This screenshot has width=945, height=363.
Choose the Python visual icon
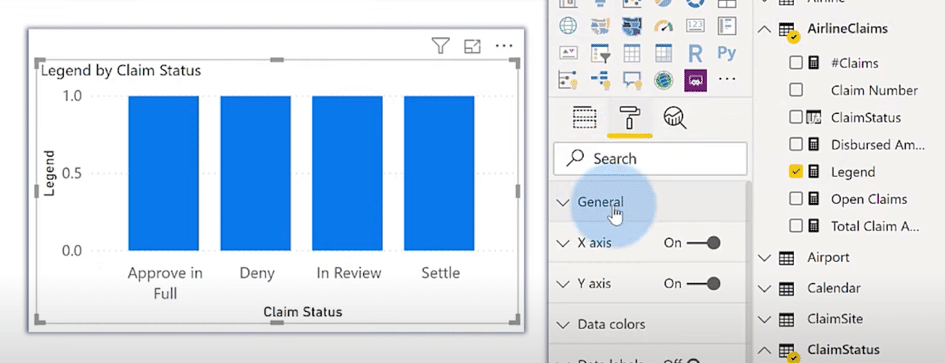tap(727, 53)
